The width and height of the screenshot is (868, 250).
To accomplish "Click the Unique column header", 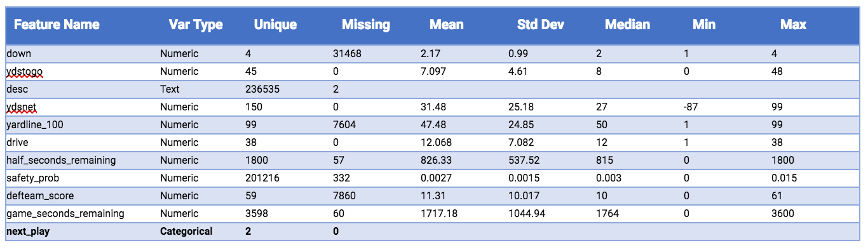I will [275, 25].
